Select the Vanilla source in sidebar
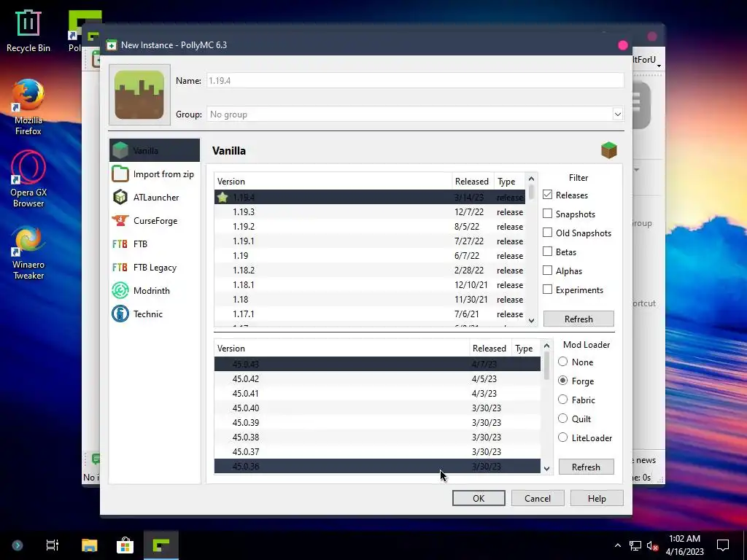This screenshot has width=747, height=560. (155, 150)
